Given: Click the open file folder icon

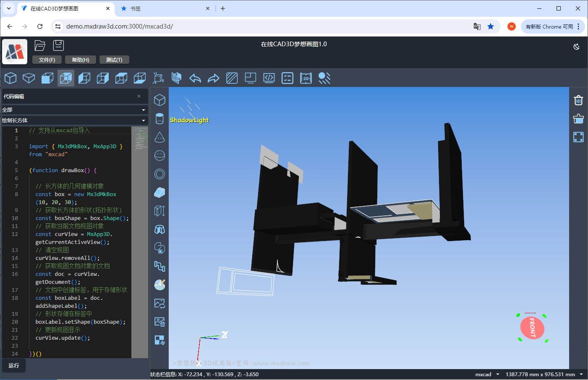Looking at the screenshot, I should click(x=40, y=45).
